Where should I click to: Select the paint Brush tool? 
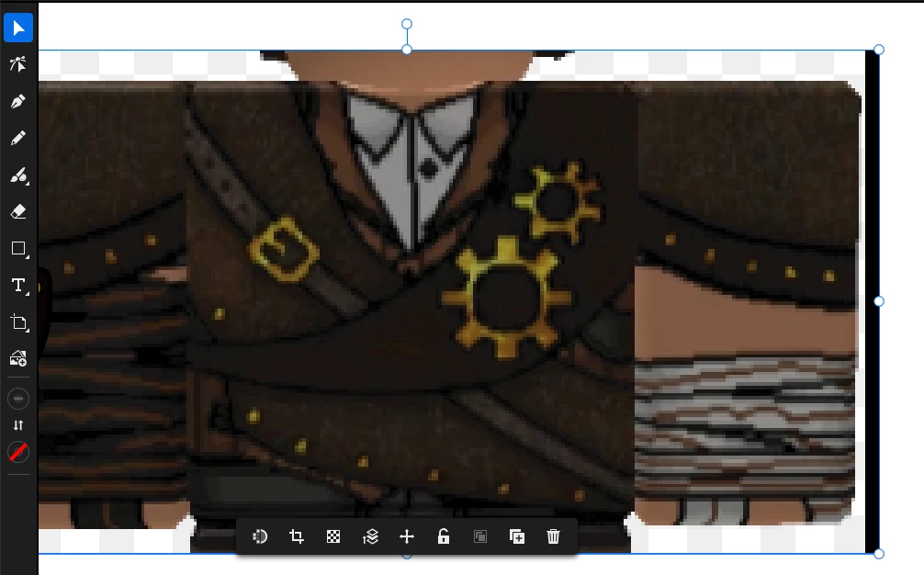point(18,175)
